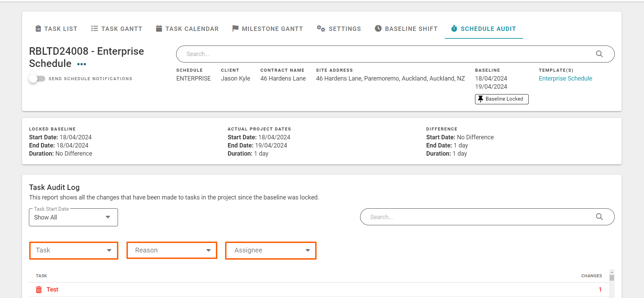Open the Task Start Date dropdown

(x=73, y=217)
